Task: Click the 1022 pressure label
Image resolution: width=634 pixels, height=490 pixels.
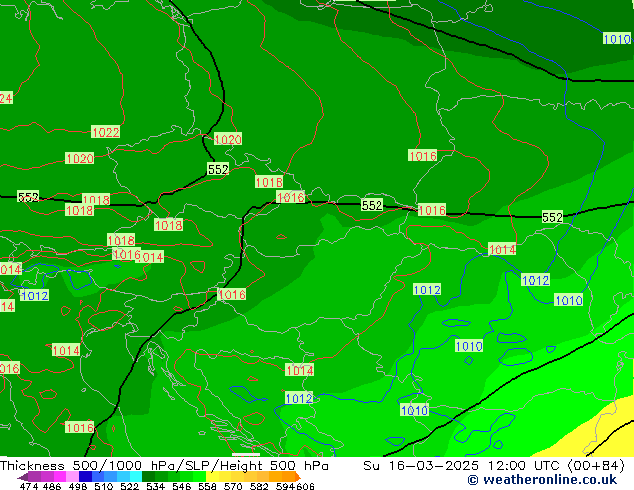Action: [x=105, y=132]
